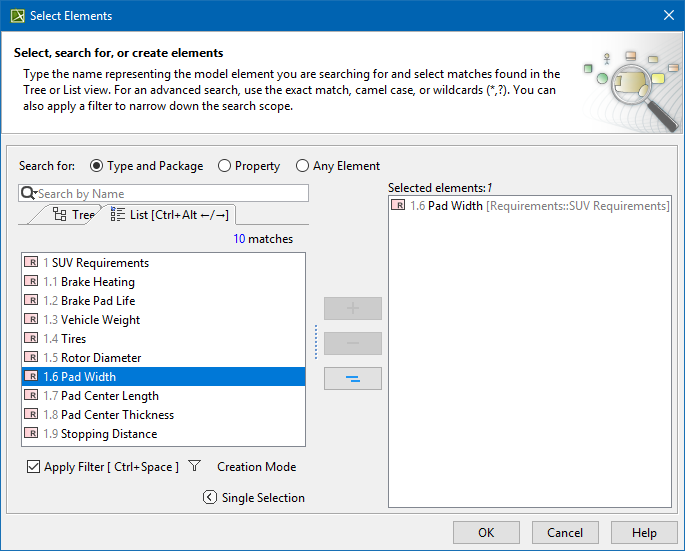Select the Type and Package radio button

[x=96, y=166]
